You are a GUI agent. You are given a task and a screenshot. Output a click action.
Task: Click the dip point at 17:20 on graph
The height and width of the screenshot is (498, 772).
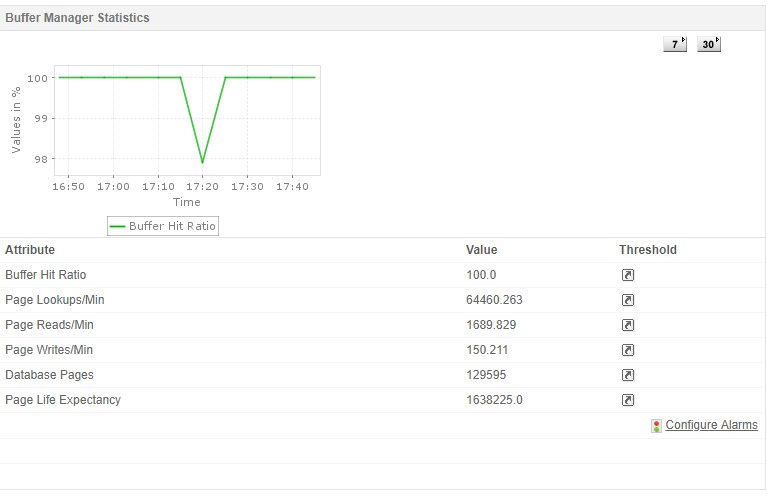[202, 162]
